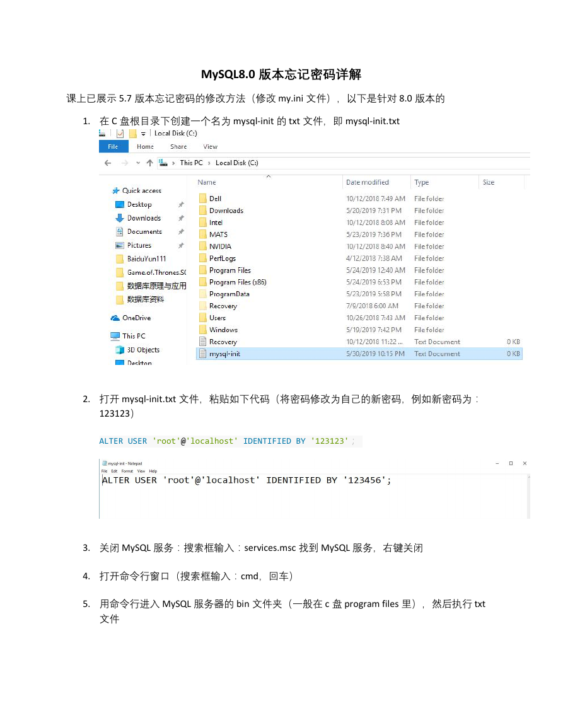This screenshot has height=728, width=563.
Task: Click Properties quick access toolbar icon
Action: [x=120, y=134]
